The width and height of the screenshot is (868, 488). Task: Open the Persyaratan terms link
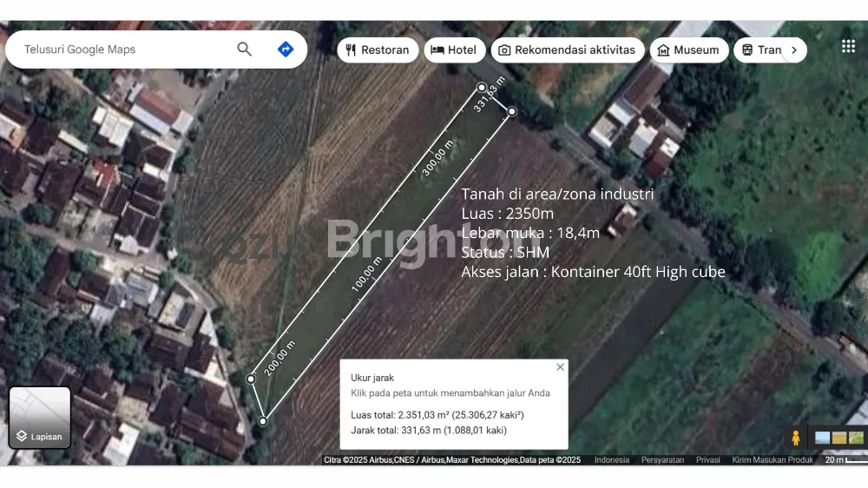tap(663, 460)
